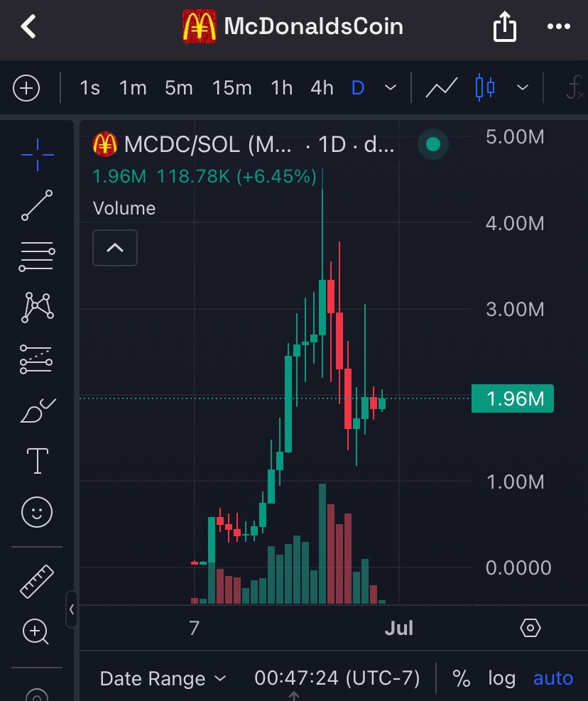The height and width of the screenshot is (701, 588).
Task: Click the green market status dot
Action: (433, 144)
